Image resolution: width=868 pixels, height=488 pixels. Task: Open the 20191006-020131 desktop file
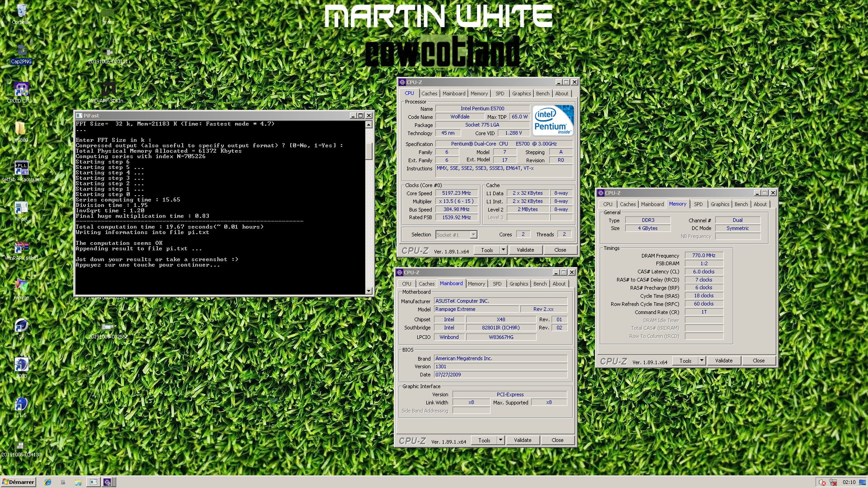(x=108, y=55)
